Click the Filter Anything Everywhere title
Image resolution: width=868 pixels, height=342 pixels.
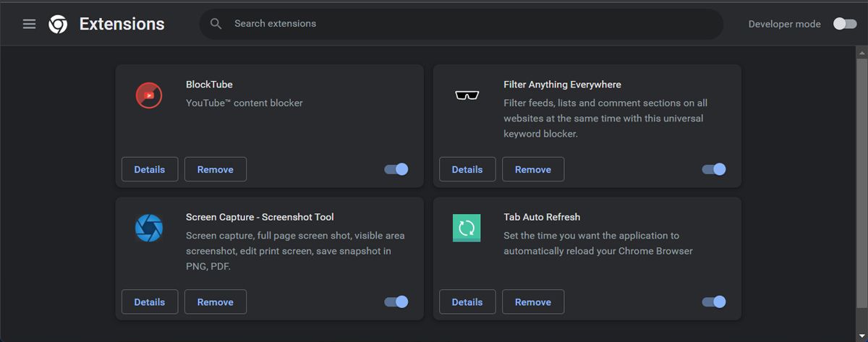pyautogui.click(x=562, y=85)
